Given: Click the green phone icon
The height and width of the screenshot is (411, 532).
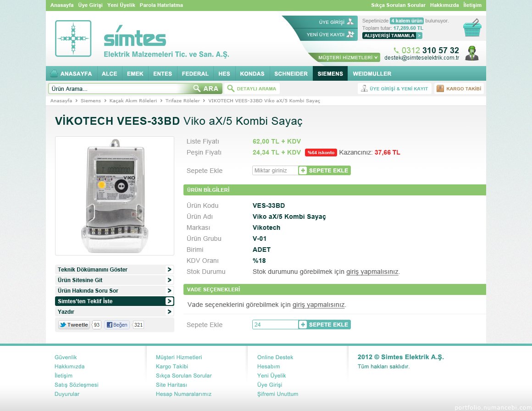Looking at the screenshot, I should pos(396,50).
